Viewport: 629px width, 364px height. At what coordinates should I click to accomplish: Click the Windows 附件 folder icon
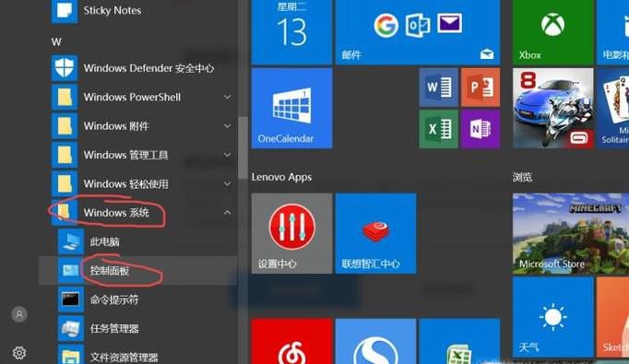pos(65,126)
